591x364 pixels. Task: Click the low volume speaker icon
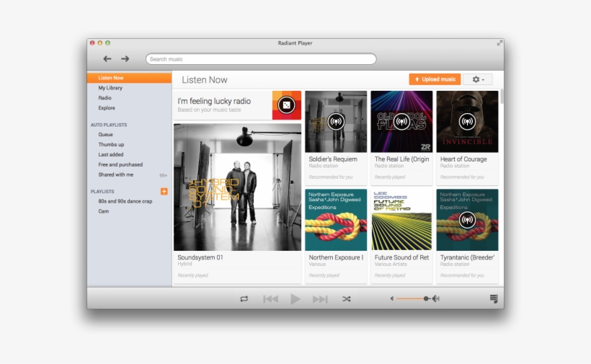[392, 298]
